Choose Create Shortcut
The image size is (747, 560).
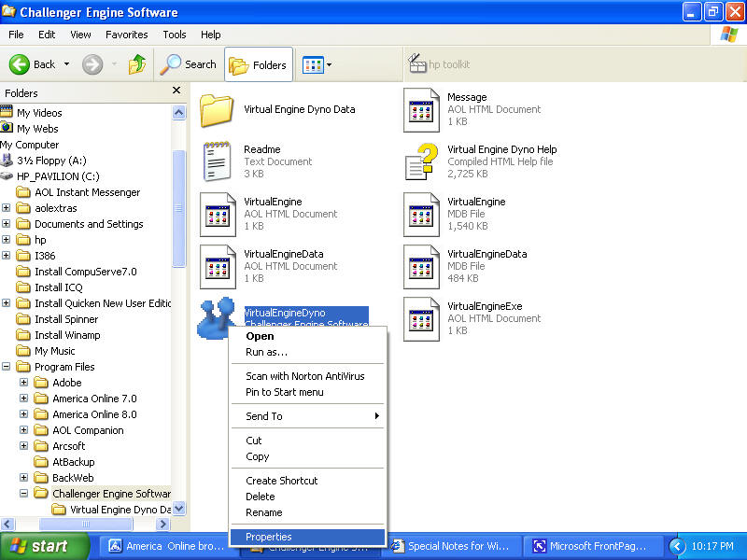click(x=308, y=481)
